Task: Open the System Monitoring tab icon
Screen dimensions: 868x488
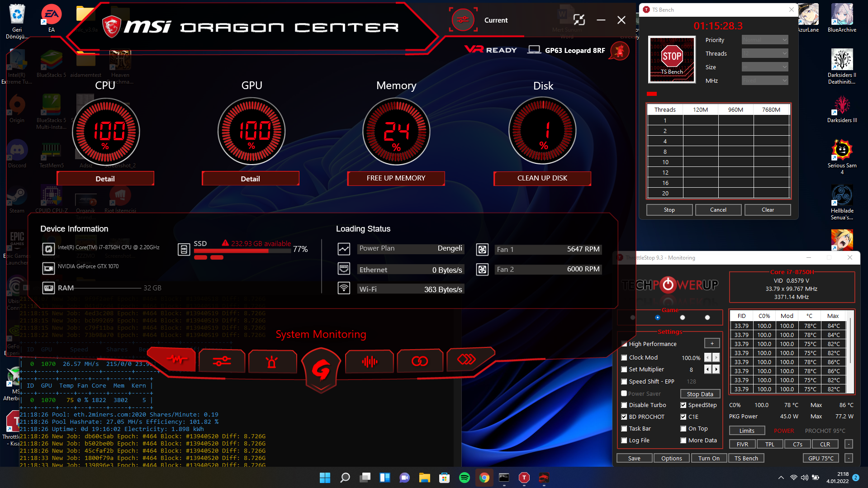Action: pyautogui.click(x=177, y=360)
